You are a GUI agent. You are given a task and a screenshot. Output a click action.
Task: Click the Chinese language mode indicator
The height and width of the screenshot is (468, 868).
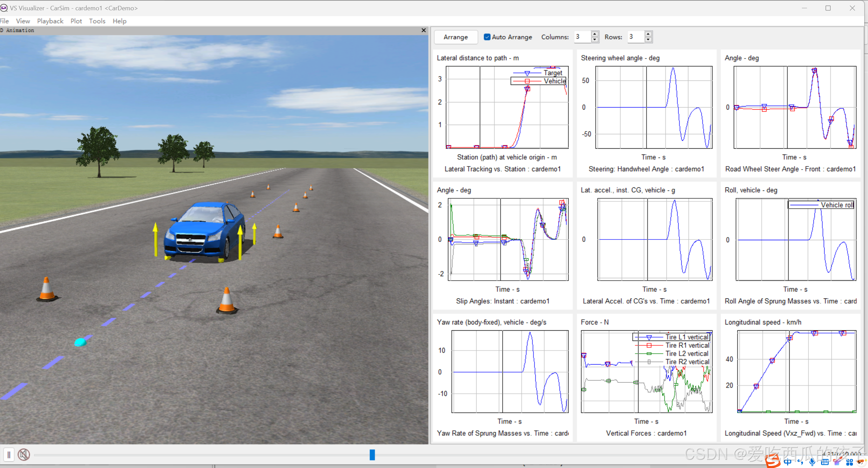coord(788,462)
